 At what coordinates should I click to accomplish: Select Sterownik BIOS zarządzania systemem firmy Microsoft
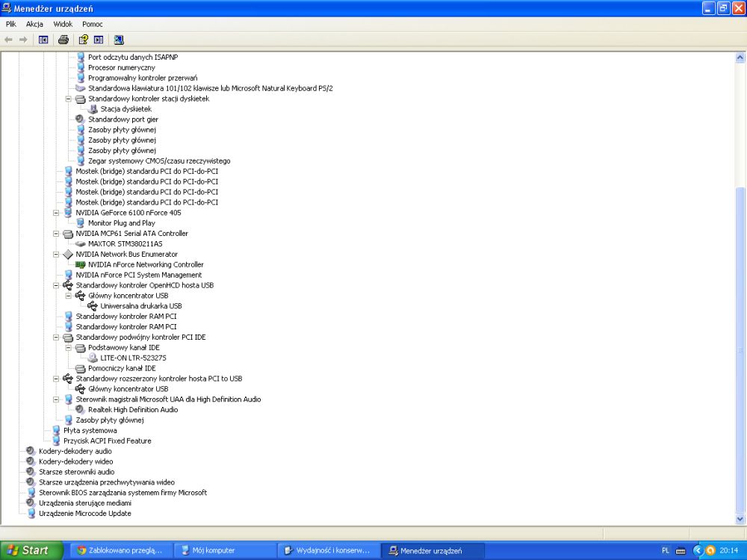point(123,493)
